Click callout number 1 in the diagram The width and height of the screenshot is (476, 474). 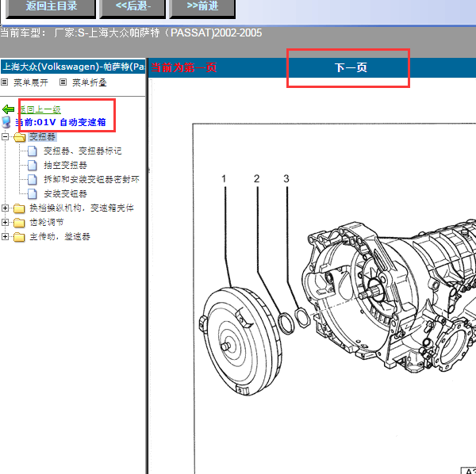pyautogui.click(x=224, y=179)
